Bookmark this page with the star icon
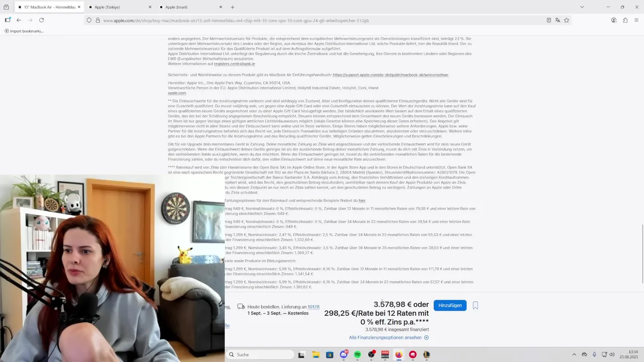This screenshot has height=362, width=644. [567, 20]
